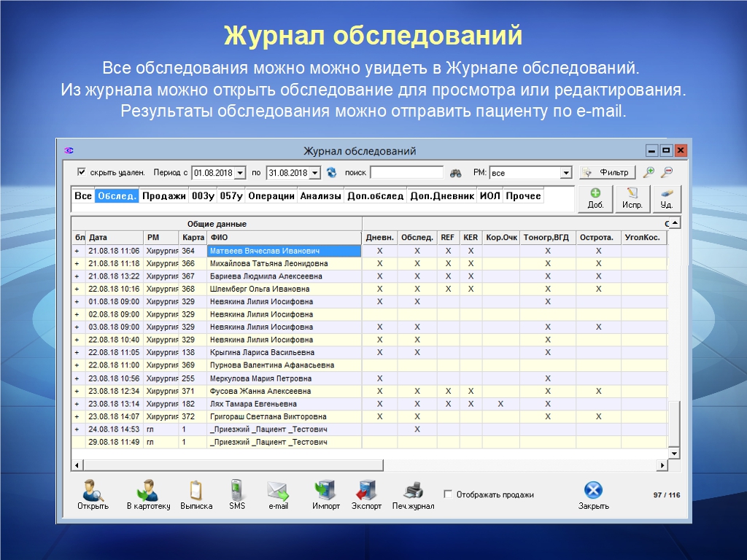Image resolution: width=747 pixels, height=560 pixels.
Task: Click the Доб. add button
Action: tap(595, 198)
